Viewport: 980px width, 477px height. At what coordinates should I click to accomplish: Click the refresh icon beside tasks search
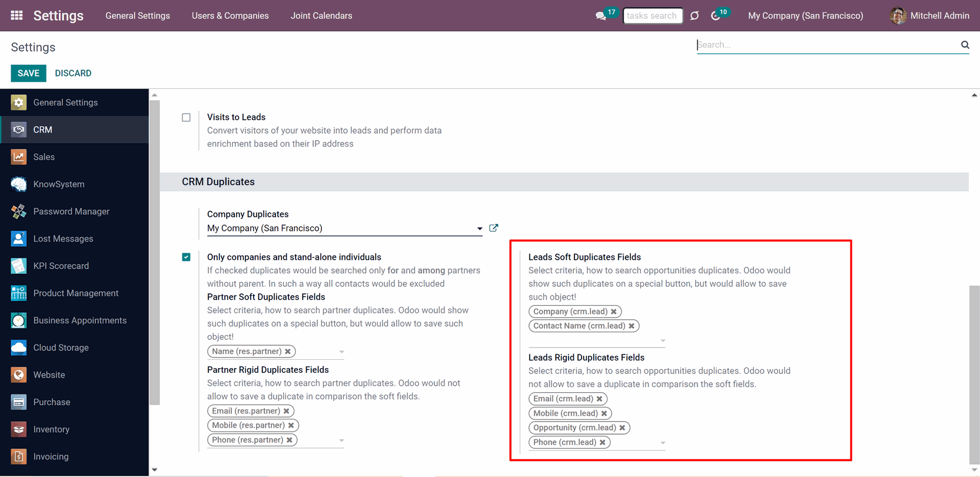click(x=695, y=16)
